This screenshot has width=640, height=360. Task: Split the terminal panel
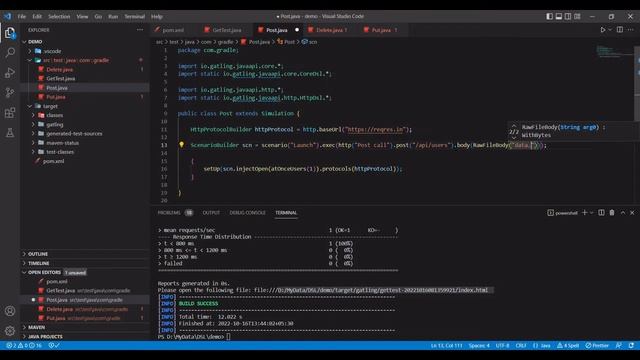click(x=601, y=213)
